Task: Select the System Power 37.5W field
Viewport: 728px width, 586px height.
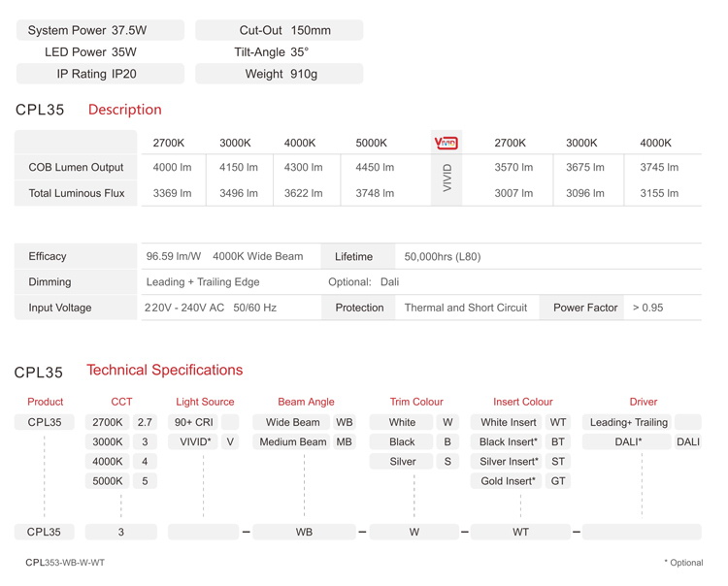Action: [100, 30]
